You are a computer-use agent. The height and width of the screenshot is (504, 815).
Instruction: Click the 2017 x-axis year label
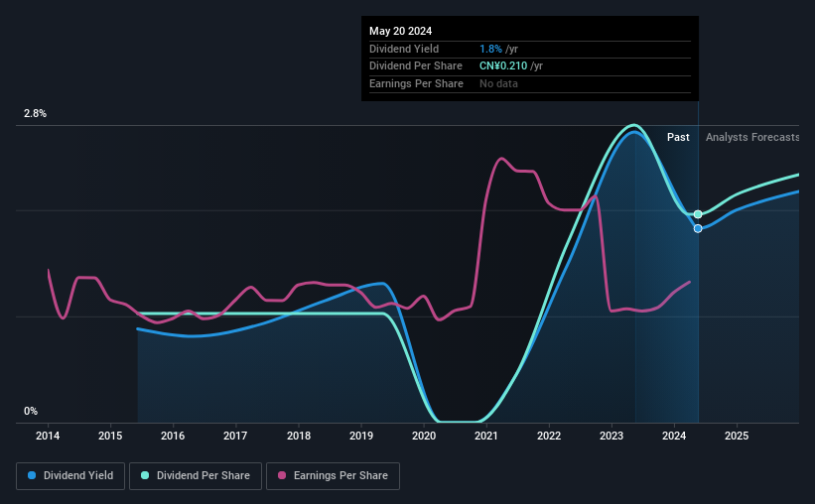point(235,436)
